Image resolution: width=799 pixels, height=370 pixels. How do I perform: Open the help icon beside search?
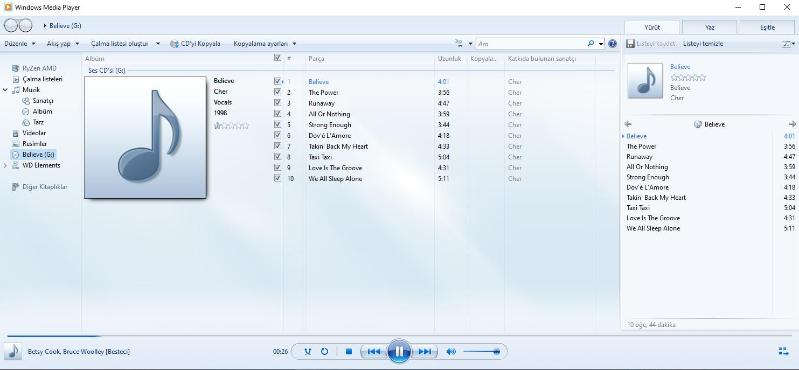(612, 44)
